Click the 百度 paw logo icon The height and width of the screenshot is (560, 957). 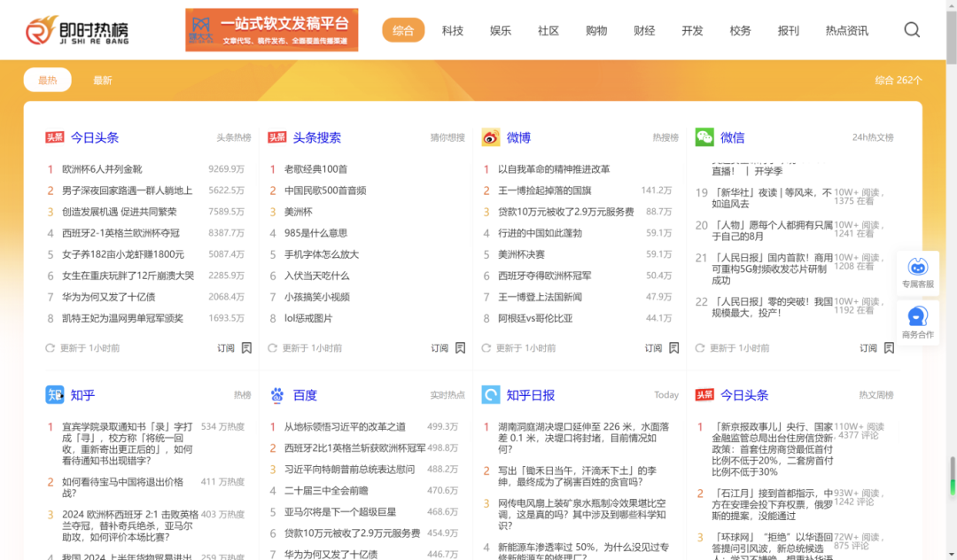[277, 394]
